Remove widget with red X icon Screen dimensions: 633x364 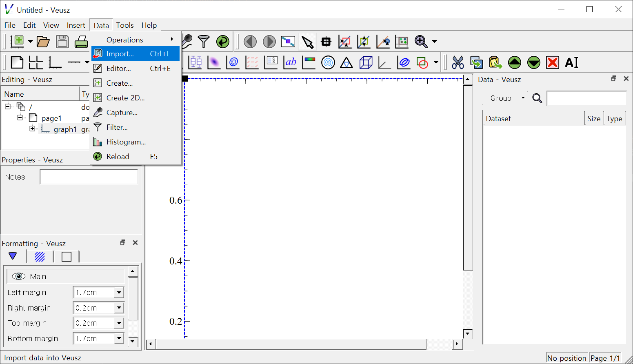click(x=553, y=62)
